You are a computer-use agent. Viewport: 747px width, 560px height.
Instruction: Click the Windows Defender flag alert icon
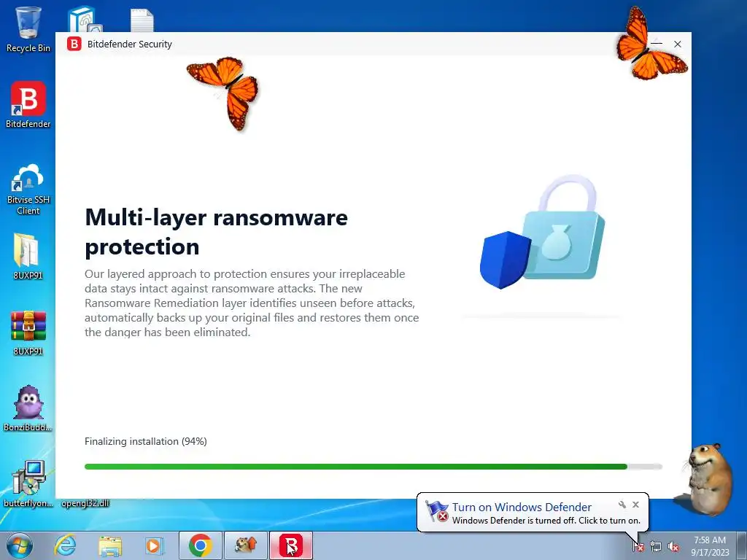436,512
